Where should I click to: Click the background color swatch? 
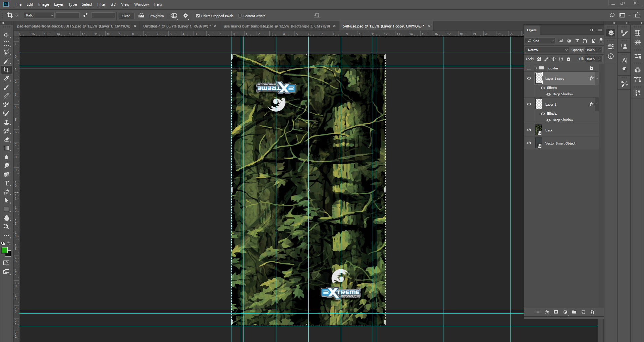pyautogui.click(x=9, y=254)
